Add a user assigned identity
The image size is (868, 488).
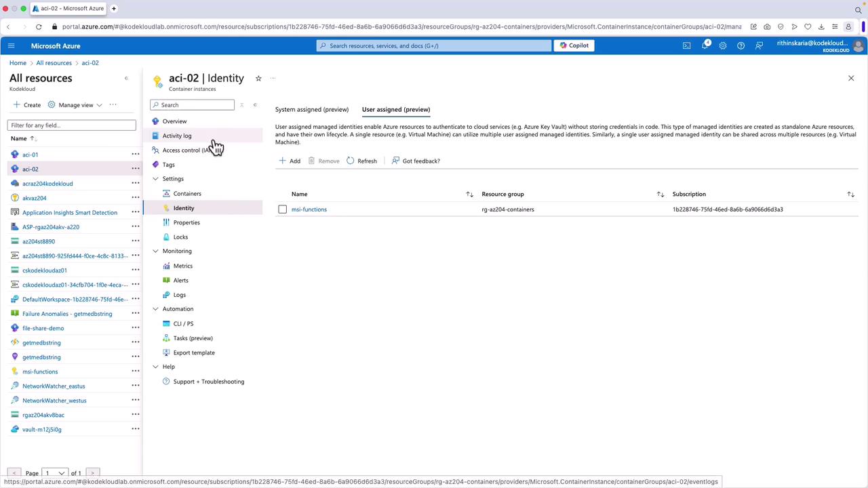pyautogui.click(x=290, y=161)
